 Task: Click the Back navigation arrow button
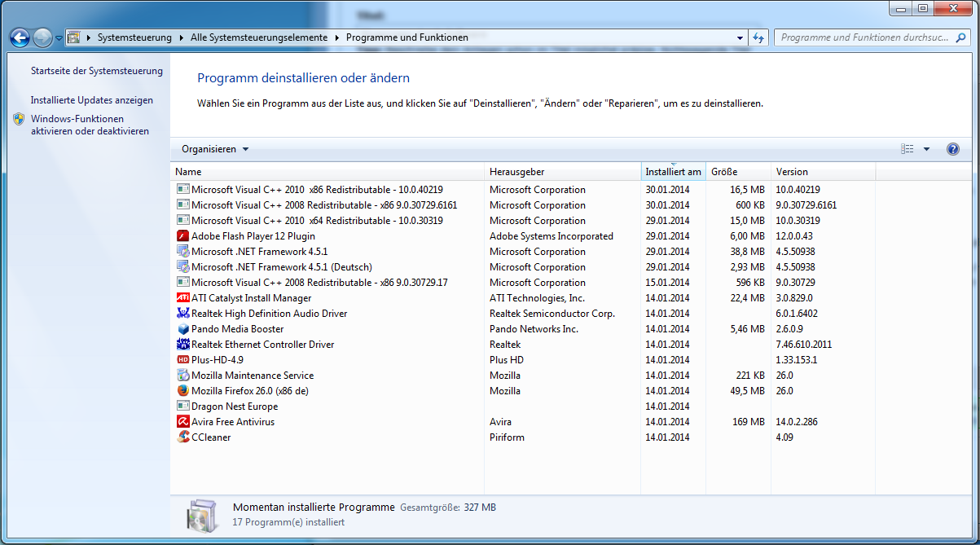(x=20, y=37)
